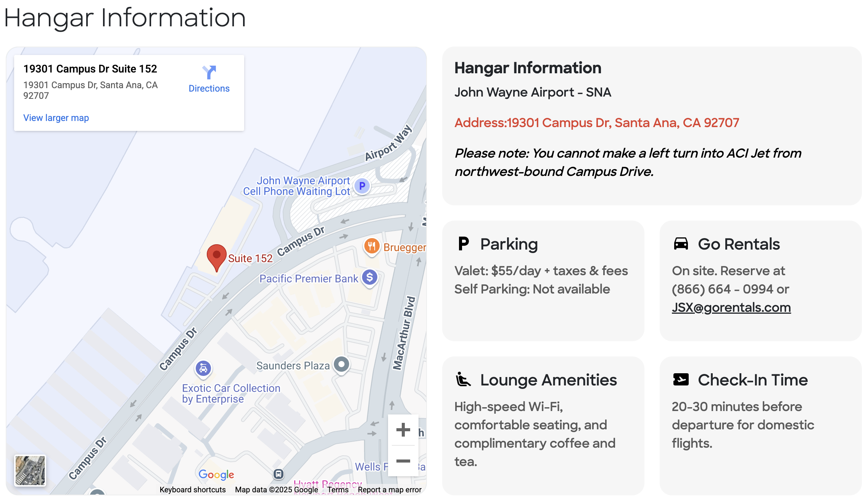Click the red address line text
This screenshot has height=503, width=868.
tap(597, 123)
